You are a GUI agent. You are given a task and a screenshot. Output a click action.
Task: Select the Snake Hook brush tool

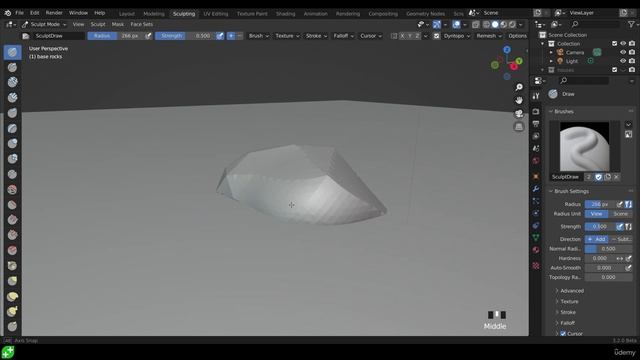coord(12,311)
